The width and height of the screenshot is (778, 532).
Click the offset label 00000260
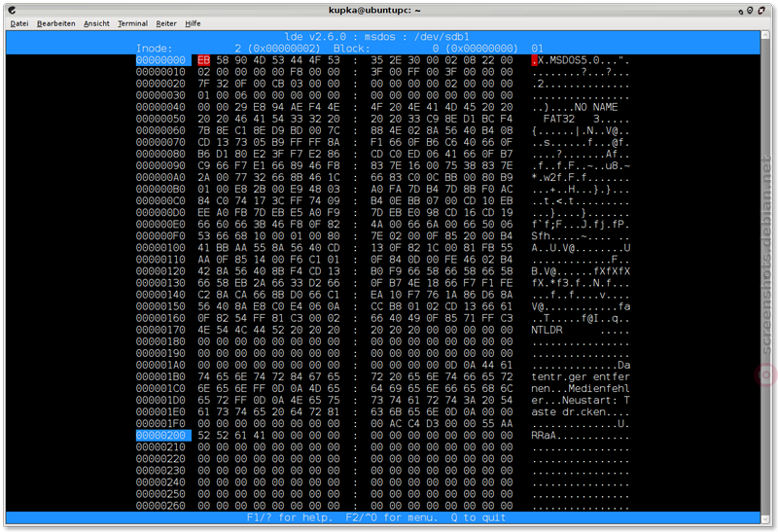pos(160,506)
